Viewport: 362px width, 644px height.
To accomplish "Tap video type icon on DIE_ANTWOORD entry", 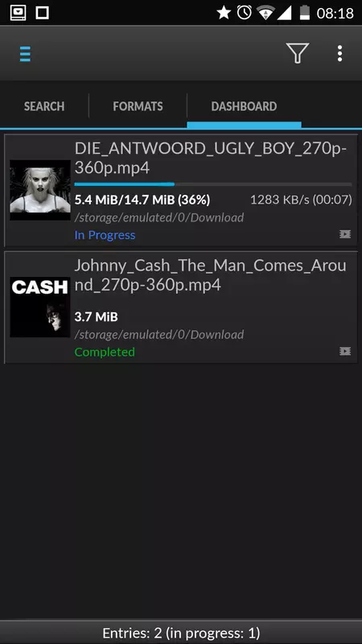I will (x=345, y=234).
